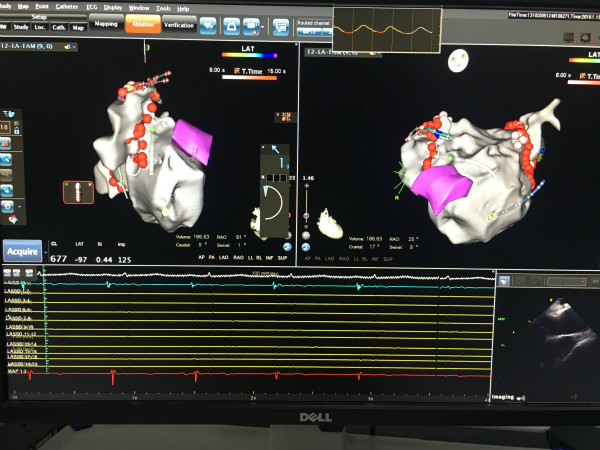The height and width of the screenshot is (450, 600).
Task: Open the Verification mode
Action: [x=179, y=23]
